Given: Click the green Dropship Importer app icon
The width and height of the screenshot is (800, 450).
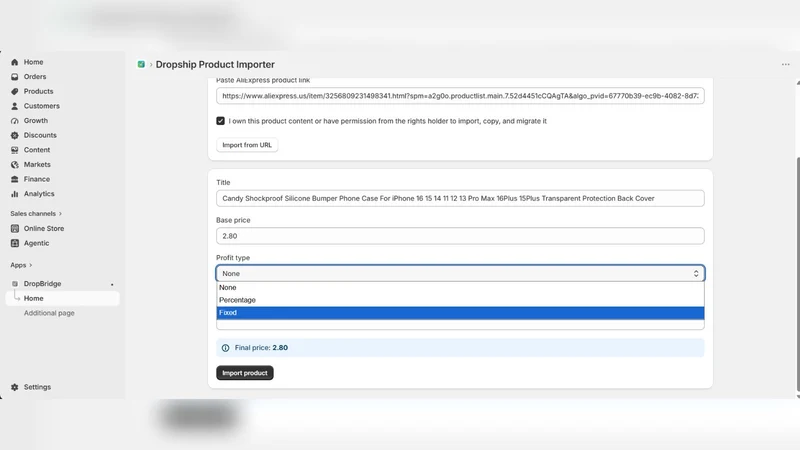Looking at the screenshot, I should 141,64.
